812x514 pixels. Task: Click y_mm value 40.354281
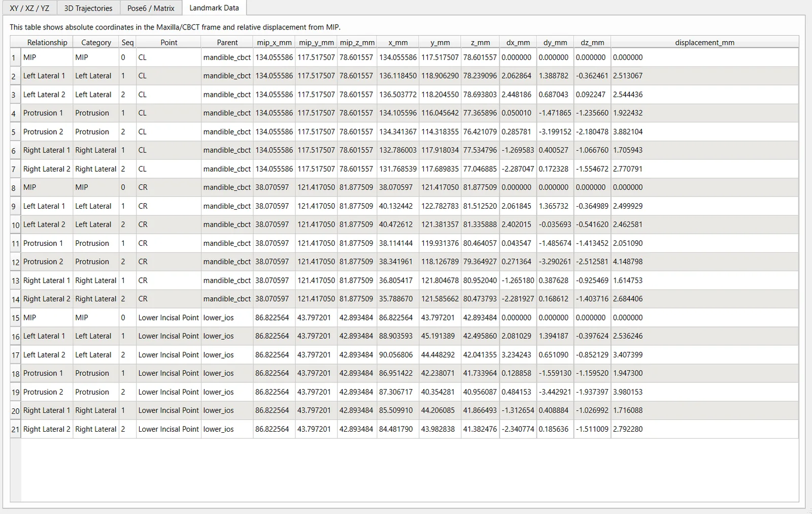[x=440, y=392]
